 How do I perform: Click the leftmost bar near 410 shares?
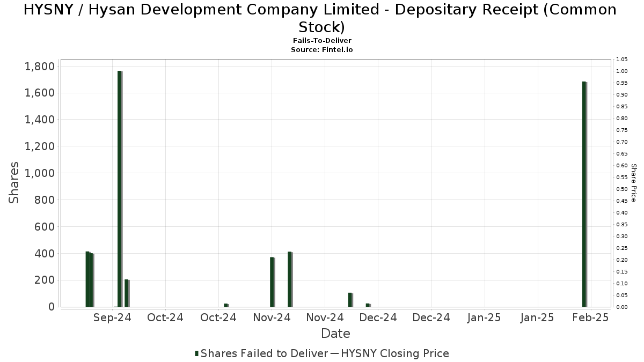(x=87, y=279)
